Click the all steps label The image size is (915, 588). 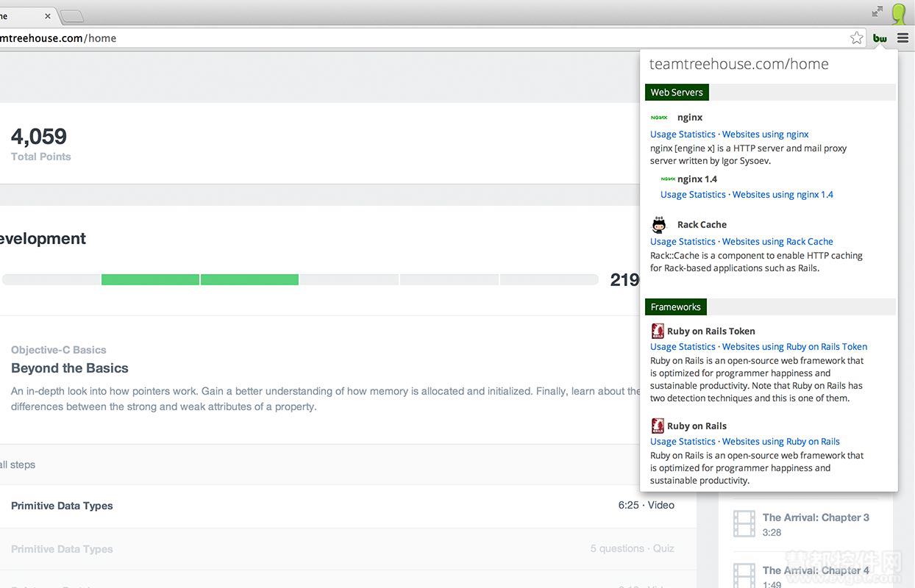click(18, 465)
